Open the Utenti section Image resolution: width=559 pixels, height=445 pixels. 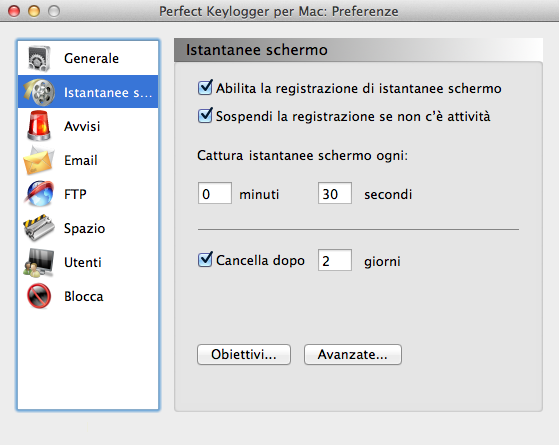[88, 262]
